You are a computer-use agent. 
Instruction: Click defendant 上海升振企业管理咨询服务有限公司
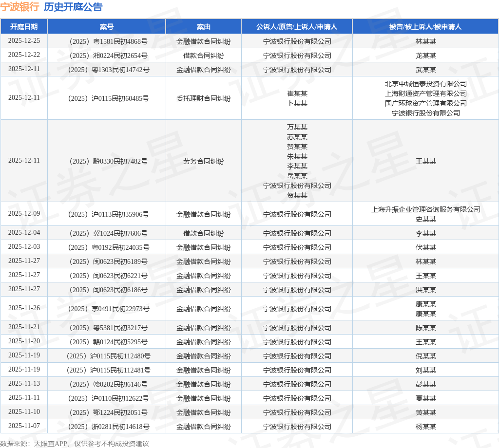[426, 209]
